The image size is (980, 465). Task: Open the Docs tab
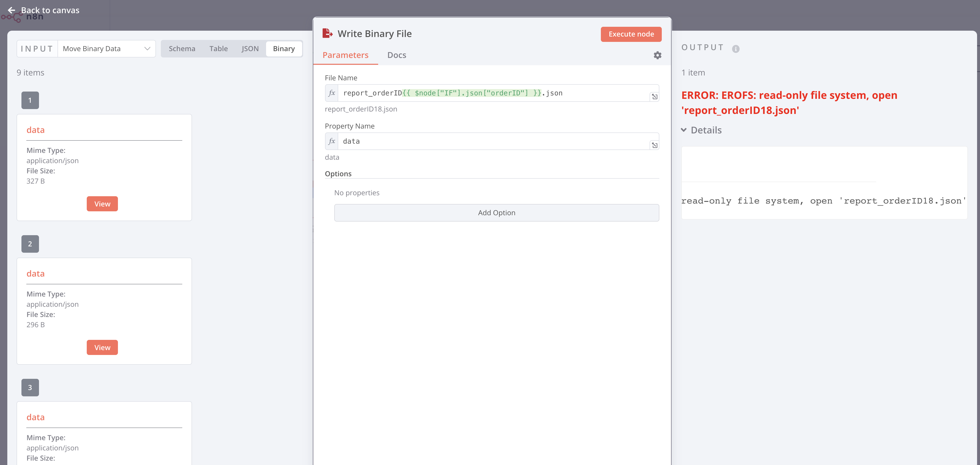pyautogui.click(x=396, y=55)
